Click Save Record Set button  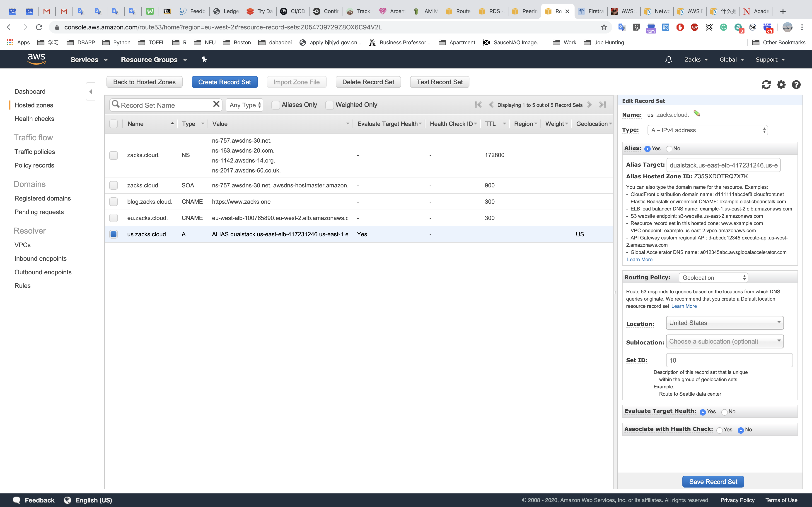point(713,481)
